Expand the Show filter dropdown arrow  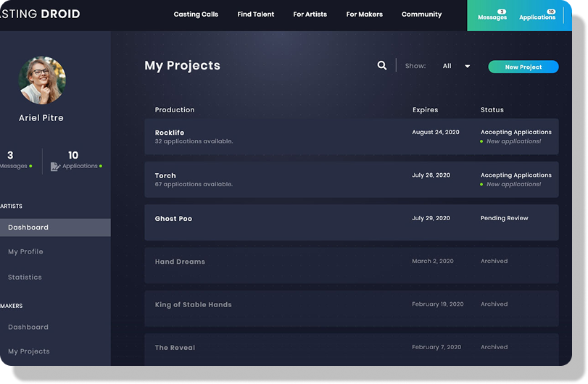[x=467, y=67]
